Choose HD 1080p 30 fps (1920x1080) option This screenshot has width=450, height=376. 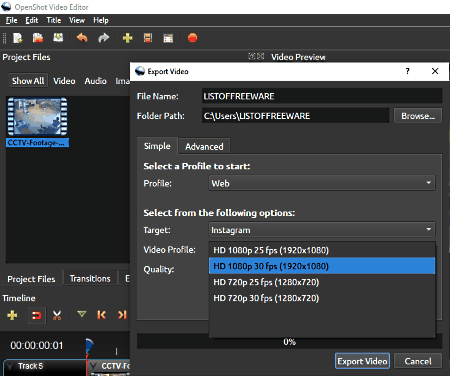pyautogui.click(x=322, y=266)
